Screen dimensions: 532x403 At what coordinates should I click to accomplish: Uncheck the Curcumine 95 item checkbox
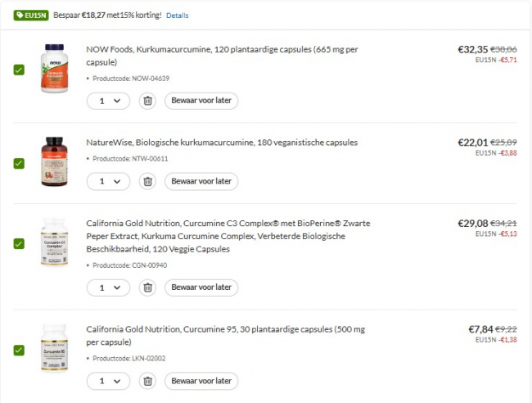[19, 350]
